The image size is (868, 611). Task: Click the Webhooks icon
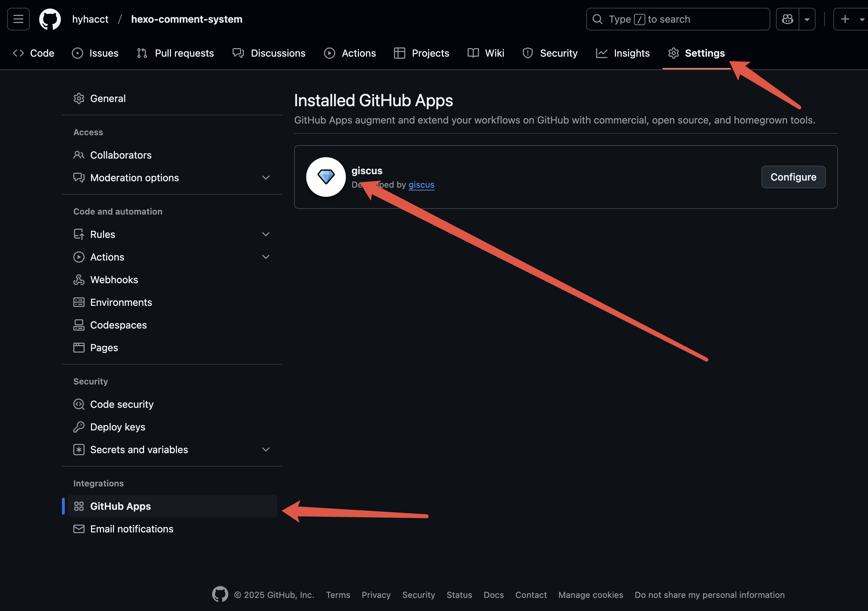click(79, 280)
